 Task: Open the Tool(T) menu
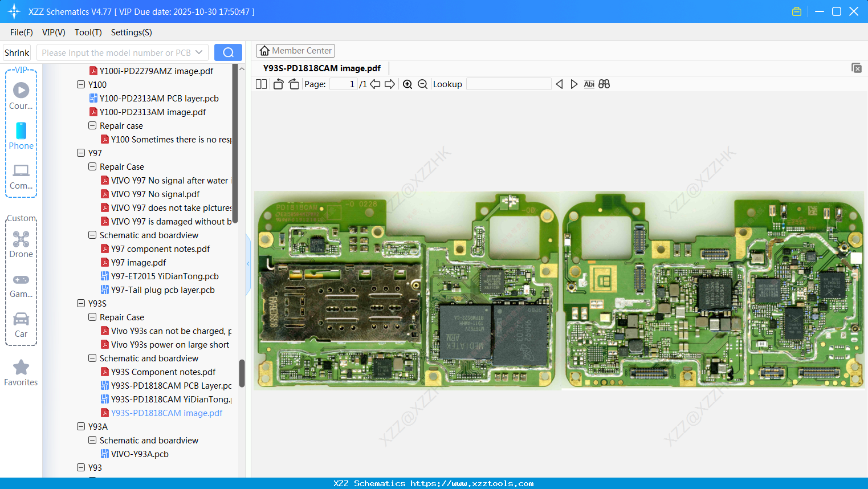pos(88,32)
